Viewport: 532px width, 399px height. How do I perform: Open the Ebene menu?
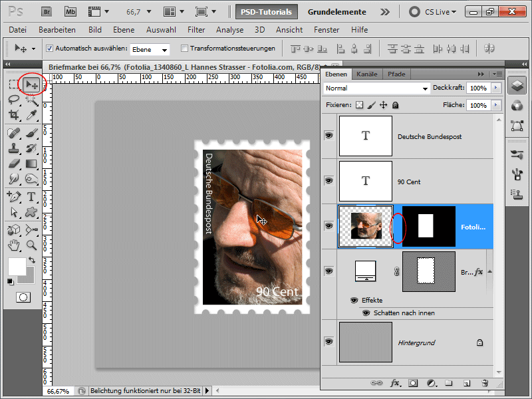(124, 30)
